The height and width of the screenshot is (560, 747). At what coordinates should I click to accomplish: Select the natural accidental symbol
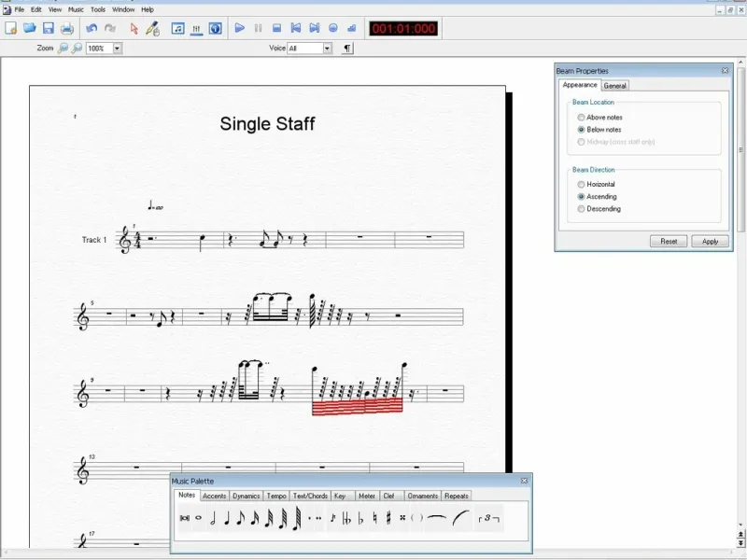click(375, 518)
